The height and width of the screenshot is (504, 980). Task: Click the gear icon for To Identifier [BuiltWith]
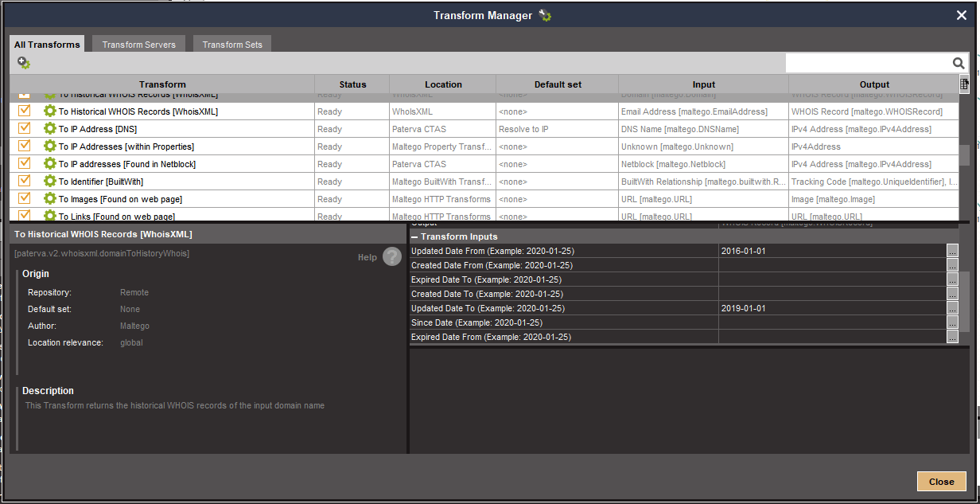(50, 182)
